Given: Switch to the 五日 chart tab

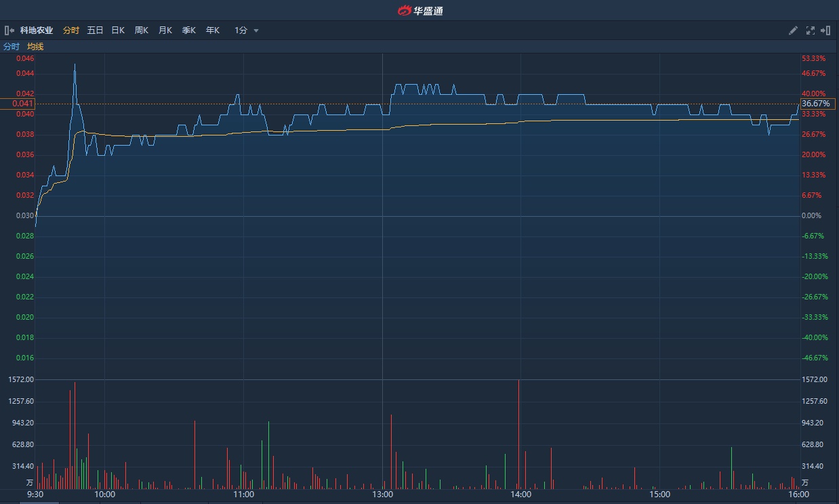Looking at the screenshot, I should pyautogui.click(x=95, y=30).
